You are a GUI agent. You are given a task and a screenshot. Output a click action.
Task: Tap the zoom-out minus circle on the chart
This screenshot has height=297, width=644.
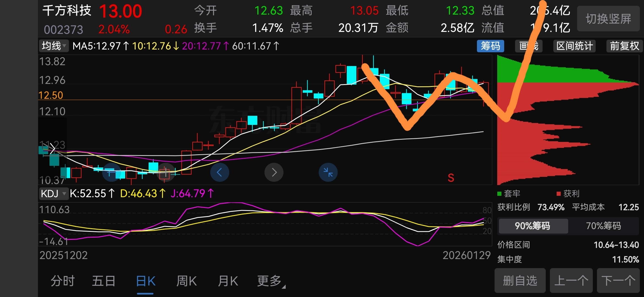111,173
